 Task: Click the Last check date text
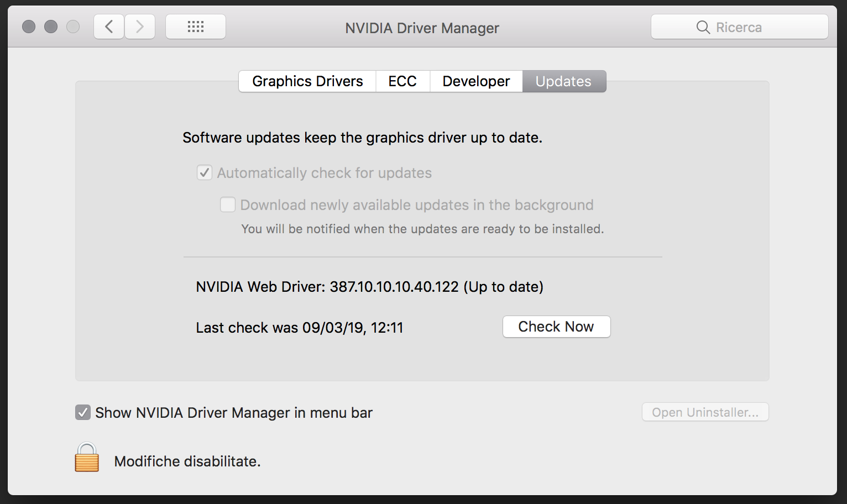(299, 328)
